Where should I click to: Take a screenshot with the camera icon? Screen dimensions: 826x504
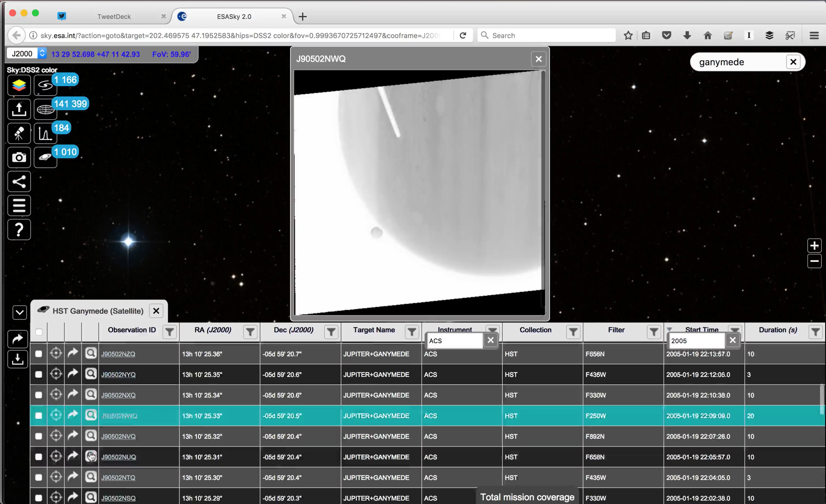(19, 157)
